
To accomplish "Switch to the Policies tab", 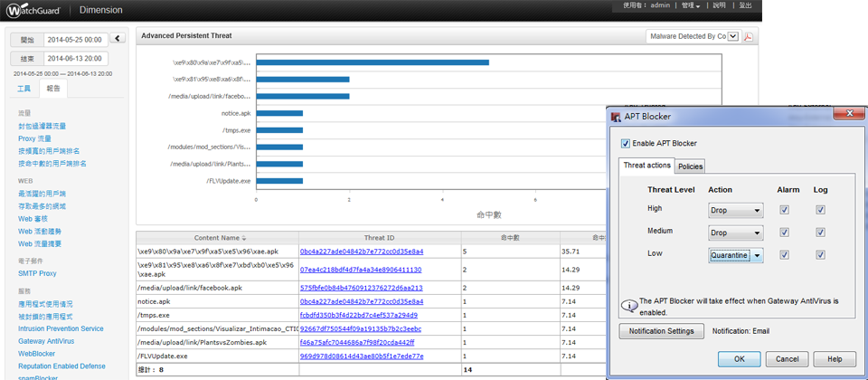I will (x=690, y=166).
